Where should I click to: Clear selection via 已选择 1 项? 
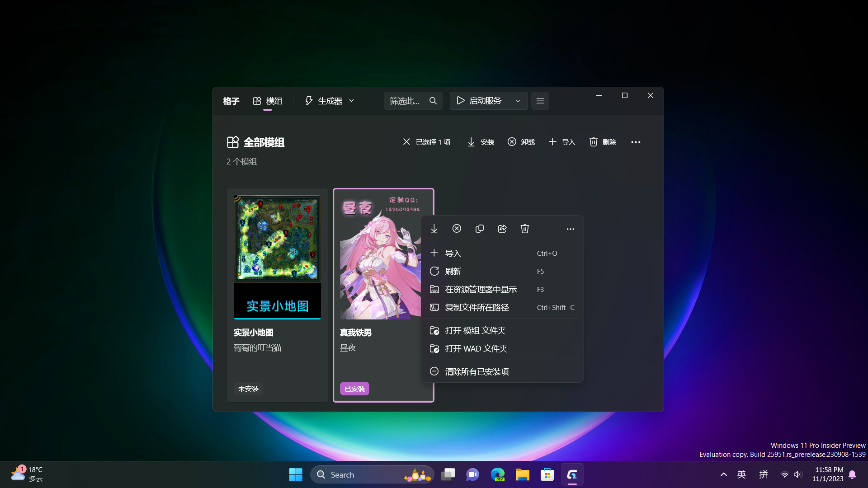(x=426, y=142)
